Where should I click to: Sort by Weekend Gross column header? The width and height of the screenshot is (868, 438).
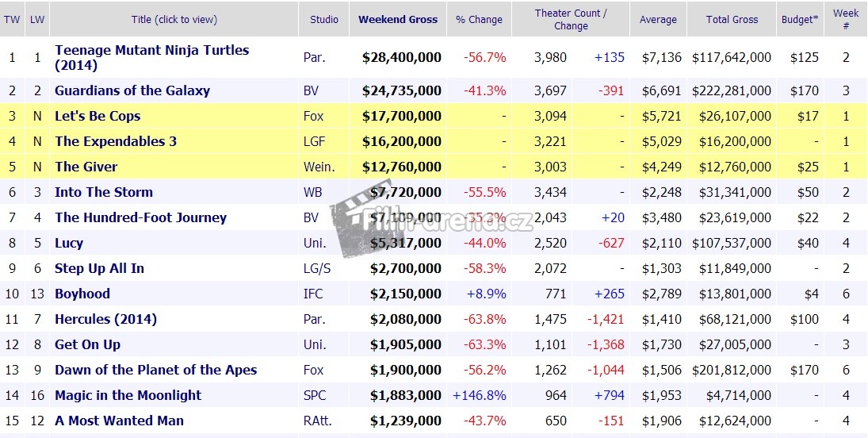(x=398, y=20)
